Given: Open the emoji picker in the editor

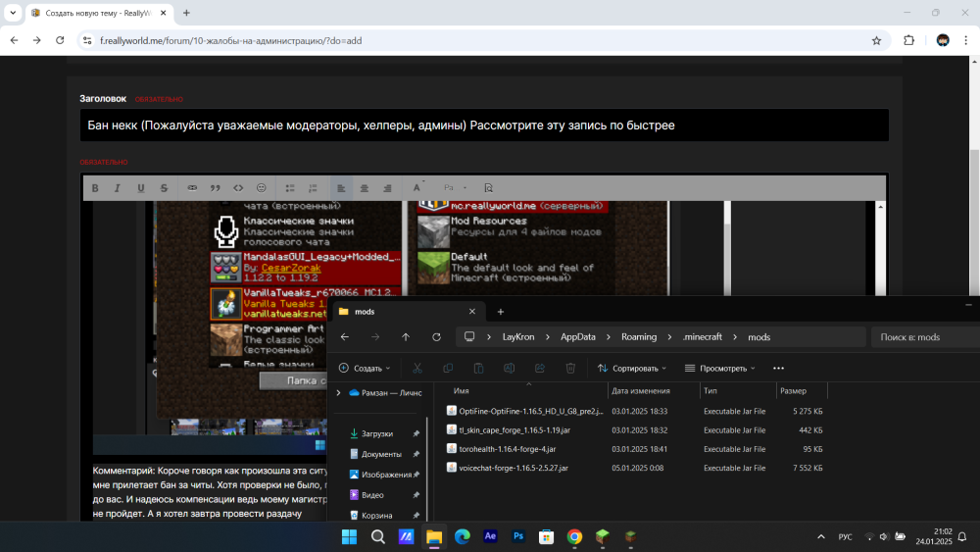Looking at the screenshot, I should pyautogui.click(x=262, y=188).
